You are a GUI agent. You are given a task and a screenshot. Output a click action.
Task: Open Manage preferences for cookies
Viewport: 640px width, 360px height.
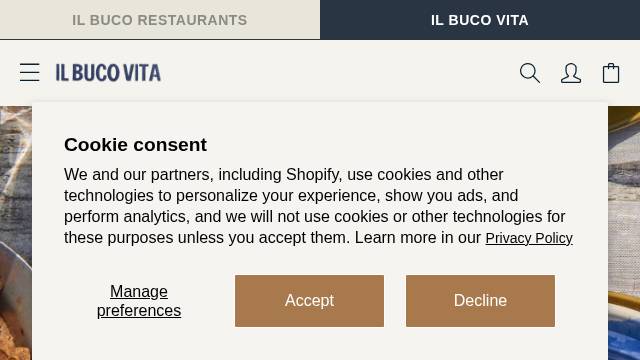(139, 301)
